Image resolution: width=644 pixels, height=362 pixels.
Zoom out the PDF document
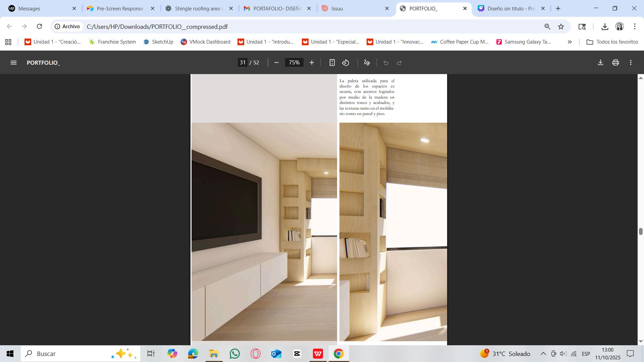pyautogui.click(x=276, y=63)
